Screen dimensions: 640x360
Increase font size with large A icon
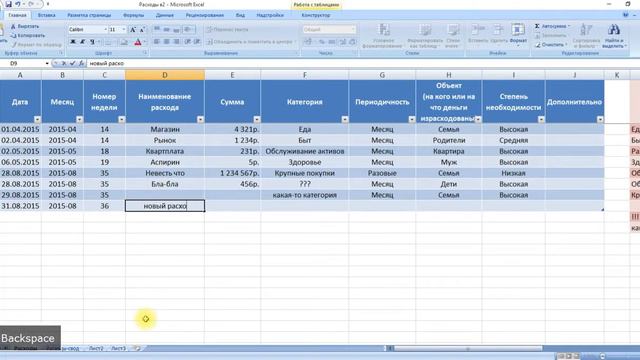tap(133, 30)
